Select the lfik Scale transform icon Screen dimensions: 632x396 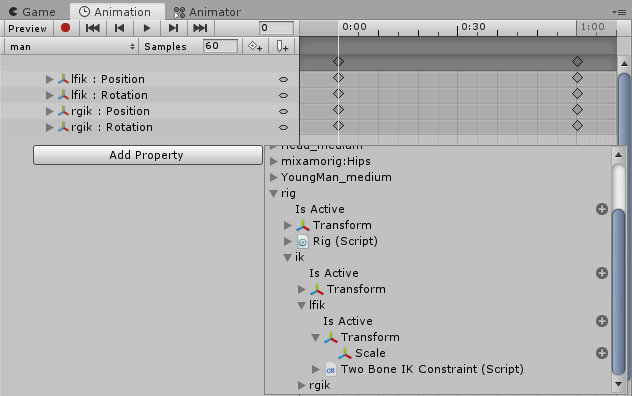345,353
